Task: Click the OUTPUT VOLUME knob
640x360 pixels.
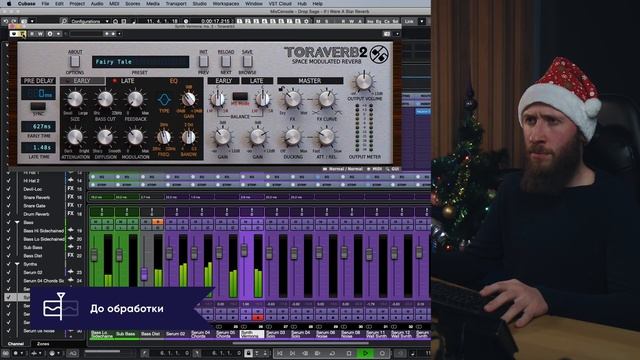Action: 364,82
